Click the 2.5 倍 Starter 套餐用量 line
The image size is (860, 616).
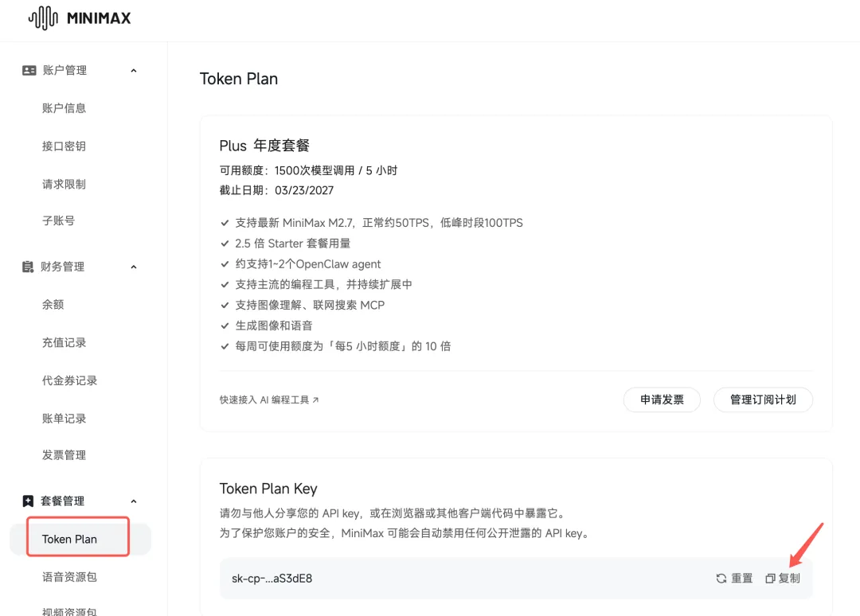(293, 244)
